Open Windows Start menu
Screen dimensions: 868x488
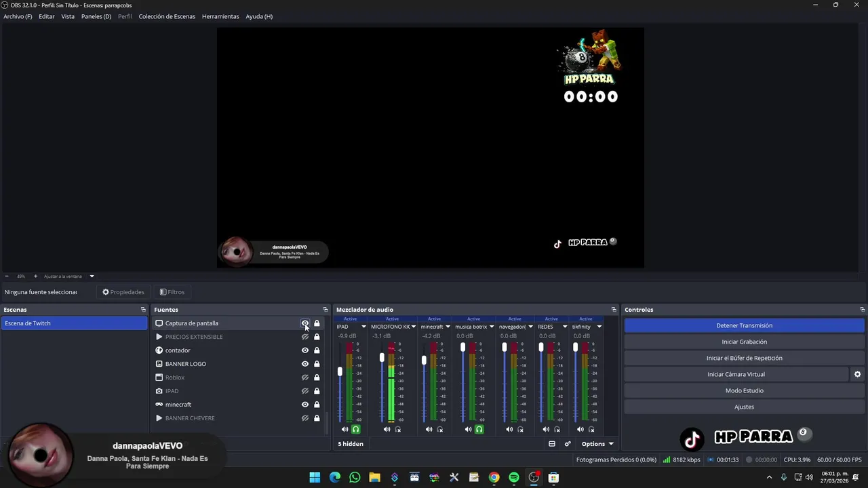point(315,477)
